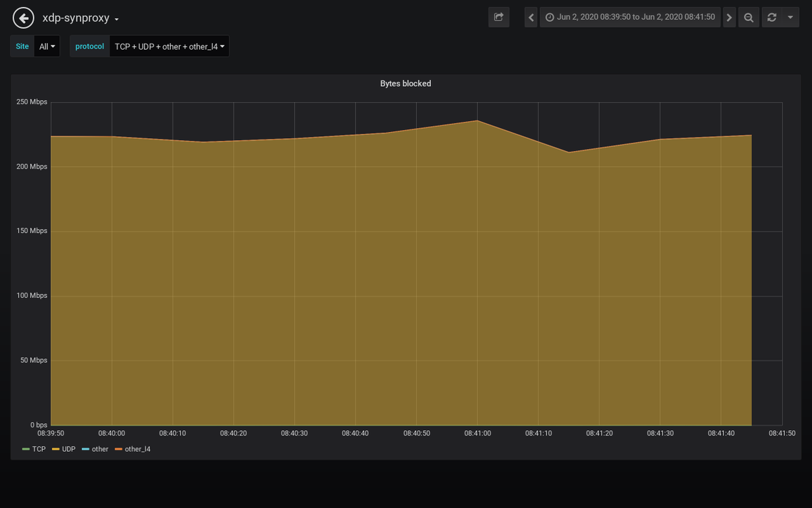
Task: Toggle the other_l4 series in the legend
Action: point(137,449)
